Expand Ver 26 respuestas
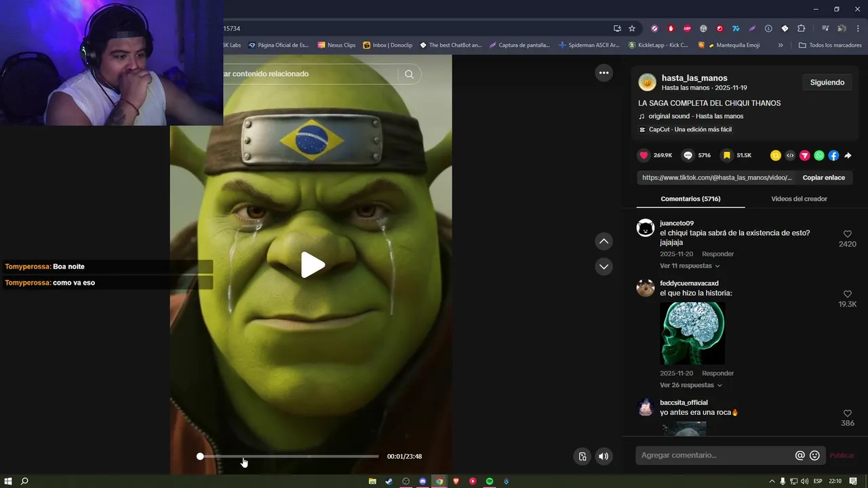 pyautogui.click(x=691, y=385)
